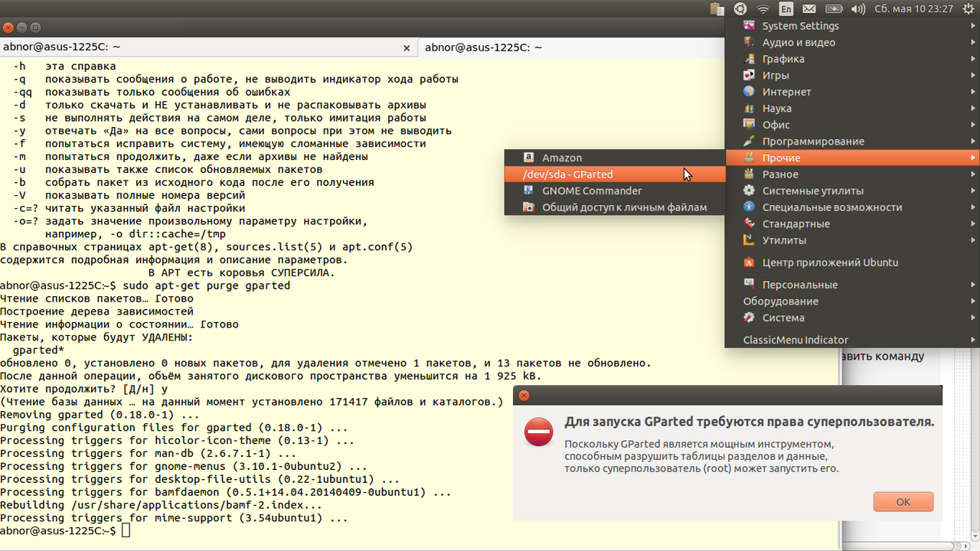This screenshot has height=551, width=980.
Task: Expand System Settings submenu arrow
Action: click(973, 26)
